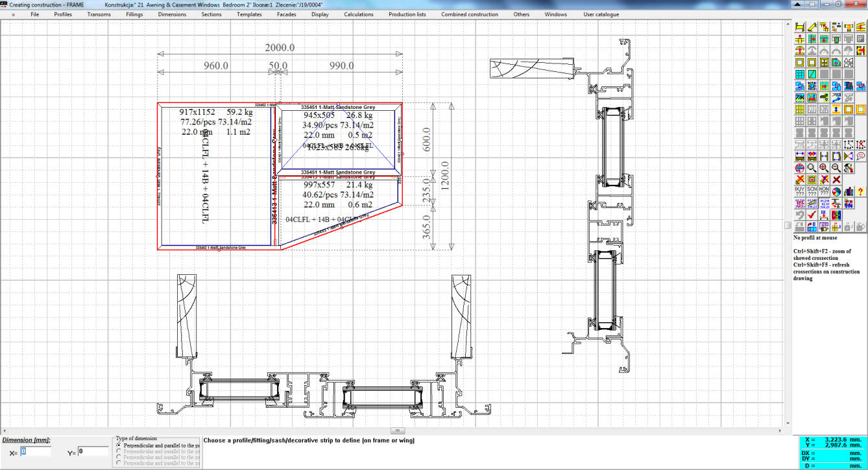The image size is (868, 470).
Task: Click the SCN ??? toolbar icon
Action: click(812, 191)
